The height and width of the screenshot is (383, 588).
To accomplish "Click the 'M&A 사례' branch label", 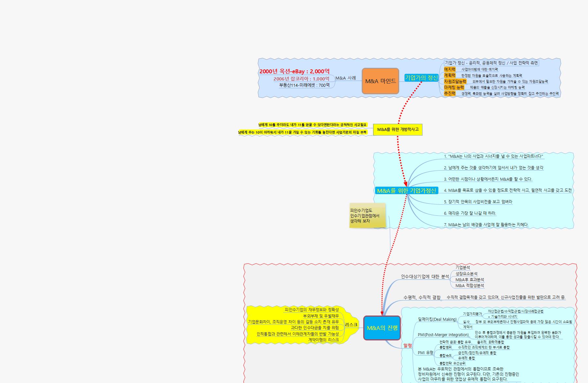I will 346,78.
